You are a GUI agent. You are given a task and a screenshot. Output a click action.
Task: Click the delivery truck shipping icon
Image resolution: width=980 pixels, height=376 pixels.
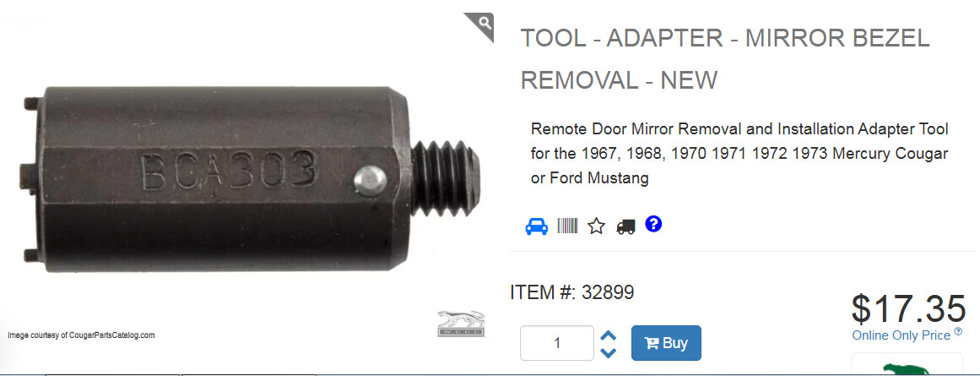625,226
